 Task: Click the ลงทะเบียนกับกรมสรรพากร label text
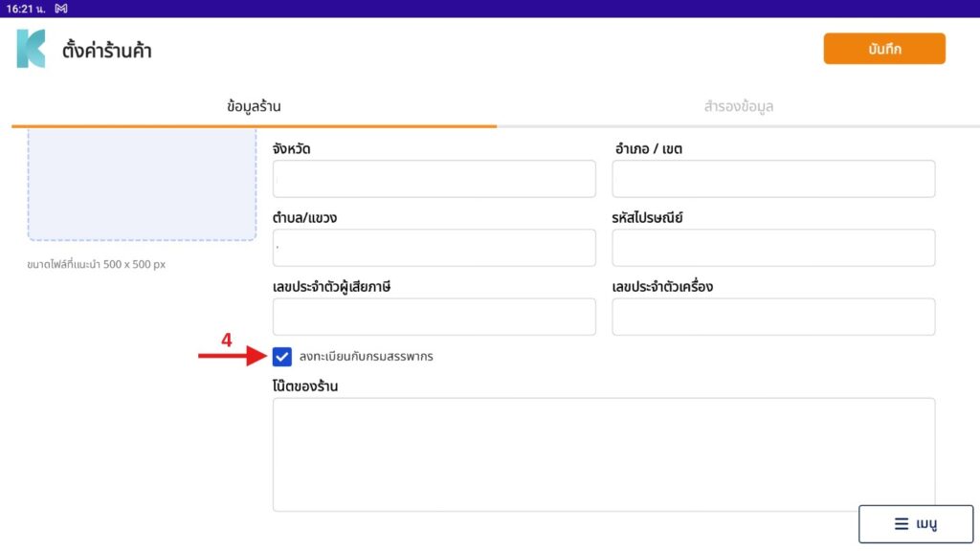tap(366, 357)
